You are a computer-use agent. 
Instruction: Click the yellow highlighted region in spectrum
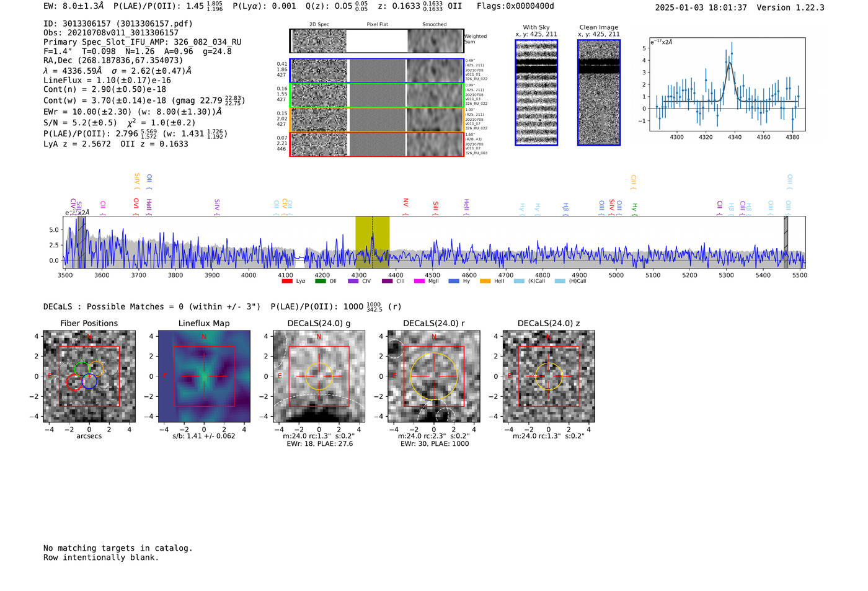372,242
